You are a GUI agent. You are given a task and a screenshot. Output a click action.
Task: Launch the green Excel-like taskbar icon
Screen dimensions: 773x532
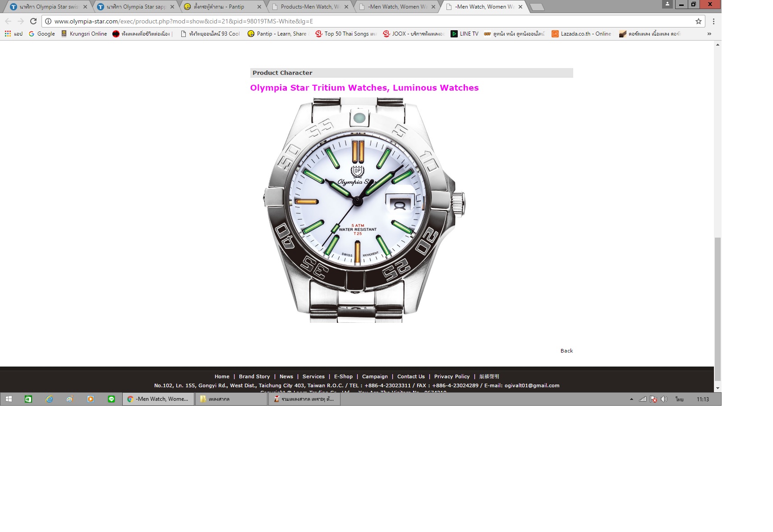(x=28, y=399)
